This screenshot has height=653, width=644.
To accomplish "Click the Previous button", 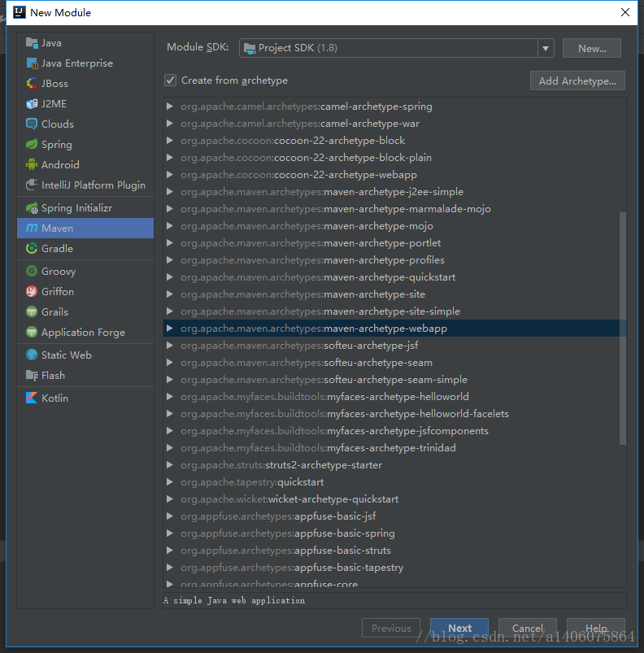I will [391, 628].
